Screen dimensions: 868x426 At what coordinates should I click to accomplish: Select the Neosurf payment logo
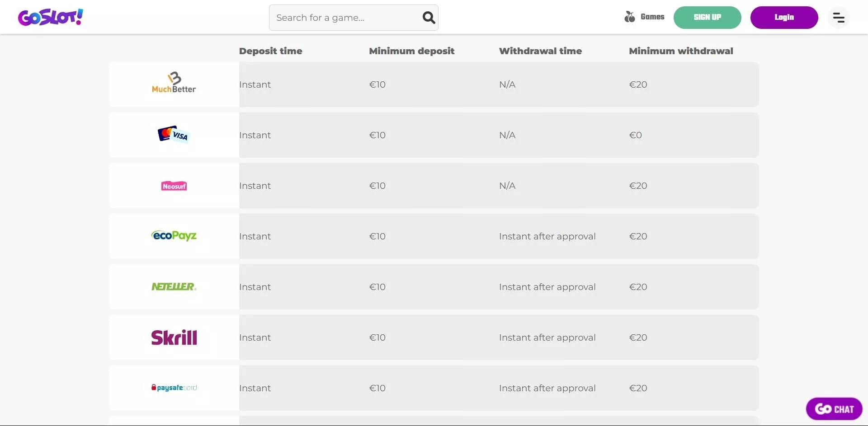coord(174,186)
